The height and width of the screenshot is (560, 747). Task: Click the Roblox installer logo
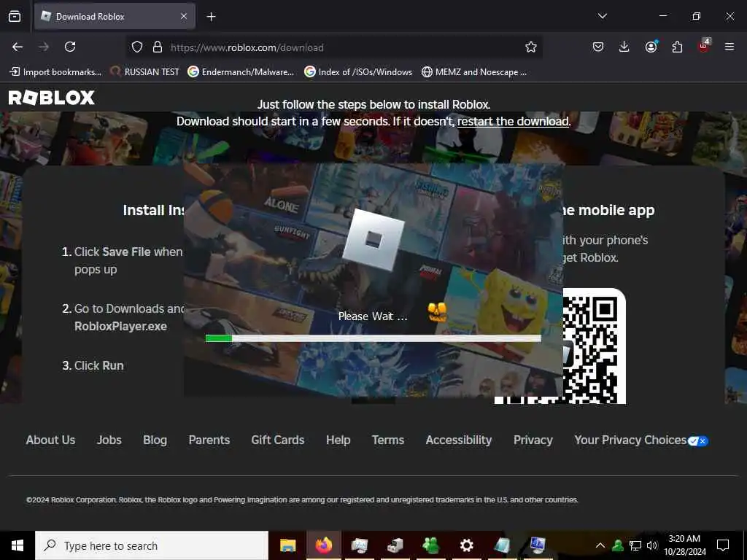[x=373, y=240]
